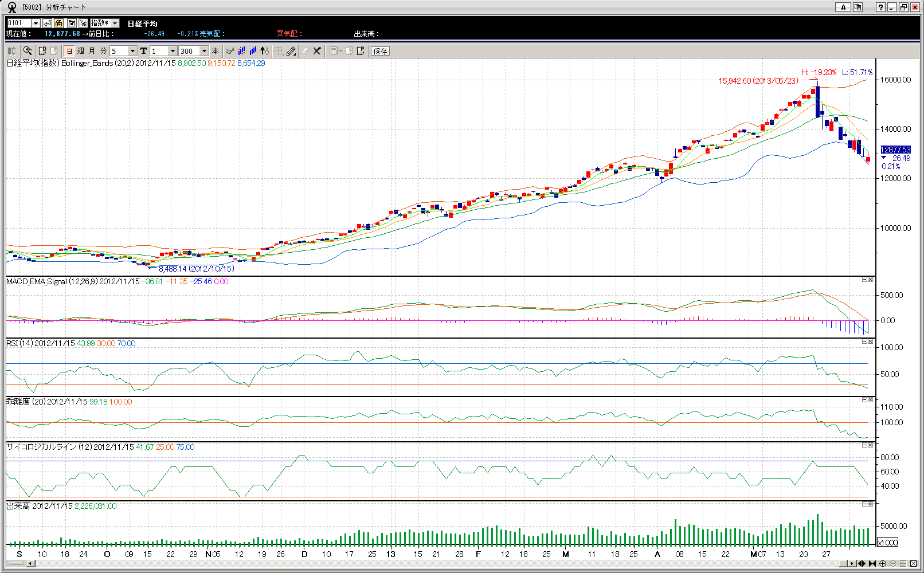Click the black X delete icon in toolbar

(x=317, y=51)
